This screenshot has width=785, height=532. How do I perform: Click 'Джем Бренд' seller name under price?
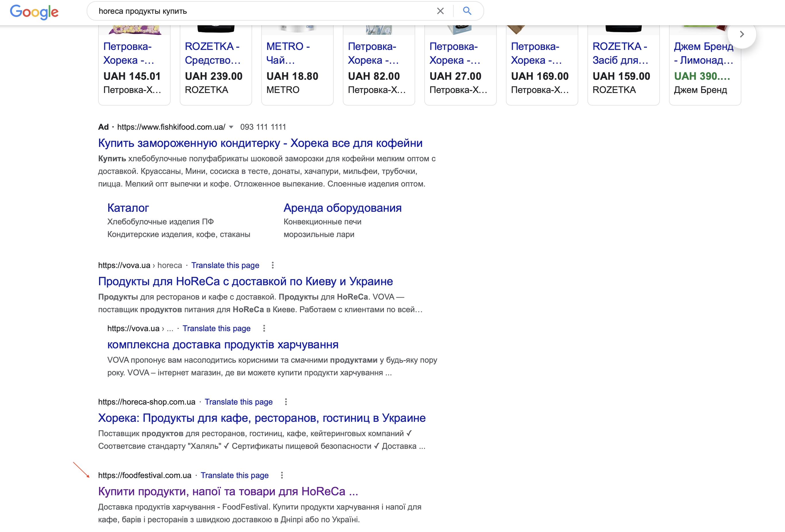click(x=701, y=90)
